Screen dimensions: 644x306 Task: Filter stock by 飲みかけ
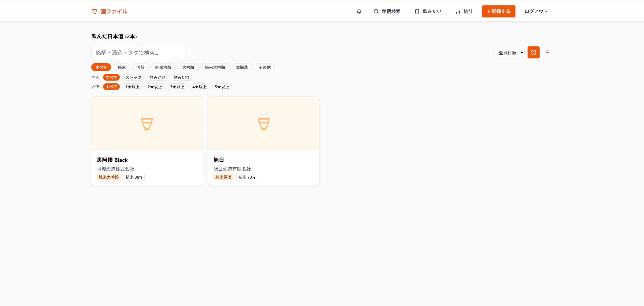pyautogui.click(x=157, y=77)
